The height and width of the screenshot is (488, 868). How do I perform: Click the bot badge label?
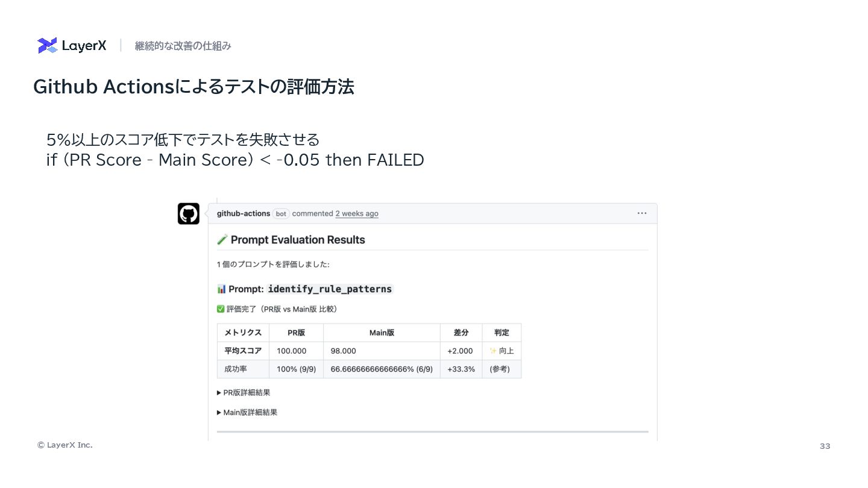pos(281,214)
